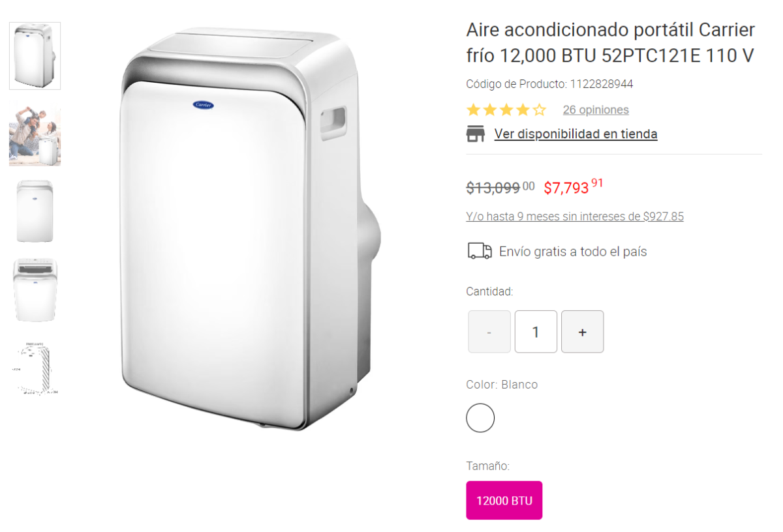
Task: Click the third rating star
Action: click(x=506, y=110)
